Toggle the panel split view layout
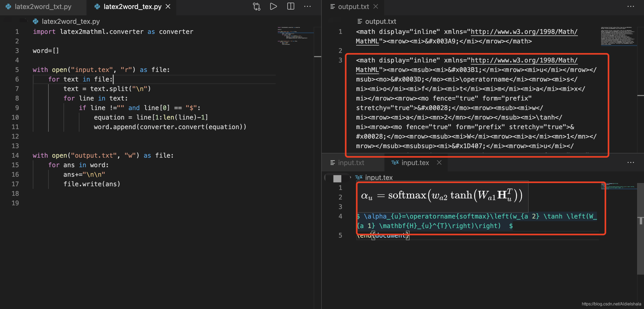This screenshot has width=644, height=309. pos(291,6)
